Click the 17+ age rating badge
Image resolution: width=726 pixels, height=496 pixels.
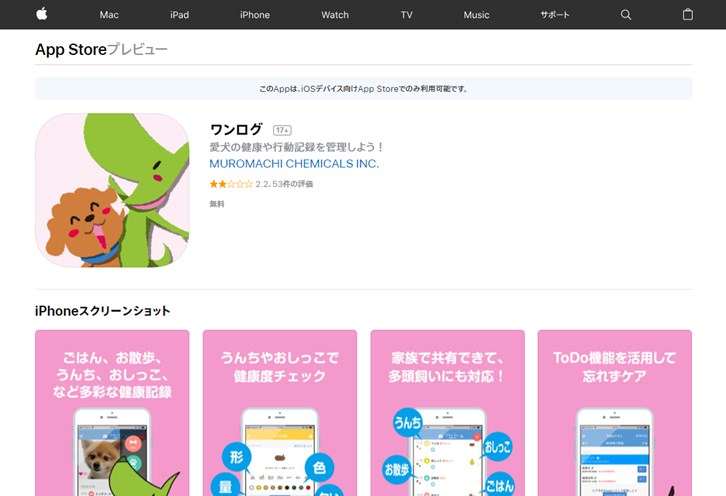pos(282,130)
